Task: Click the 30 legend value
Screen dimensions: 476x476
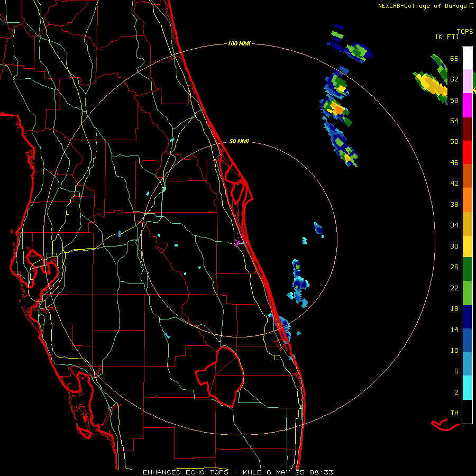Action: pyautogui.click(x=454, y=246)
